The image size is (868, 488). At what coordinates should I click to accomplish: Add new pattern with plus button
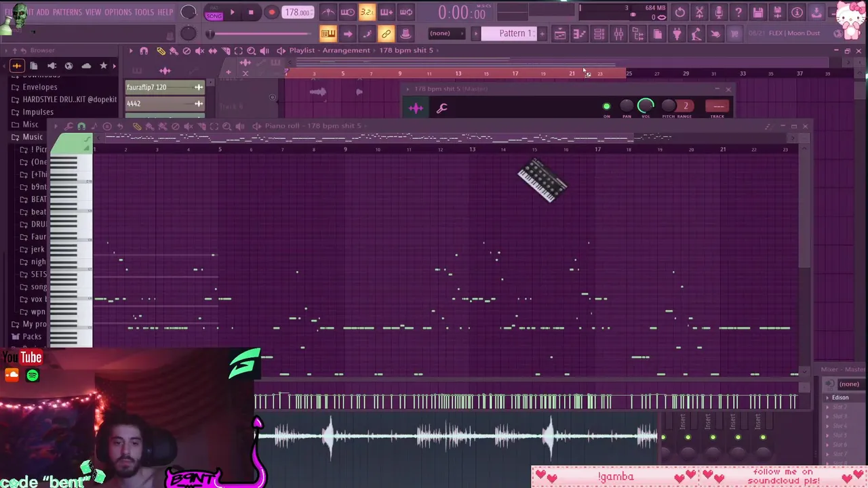click(x=542, y=33)
